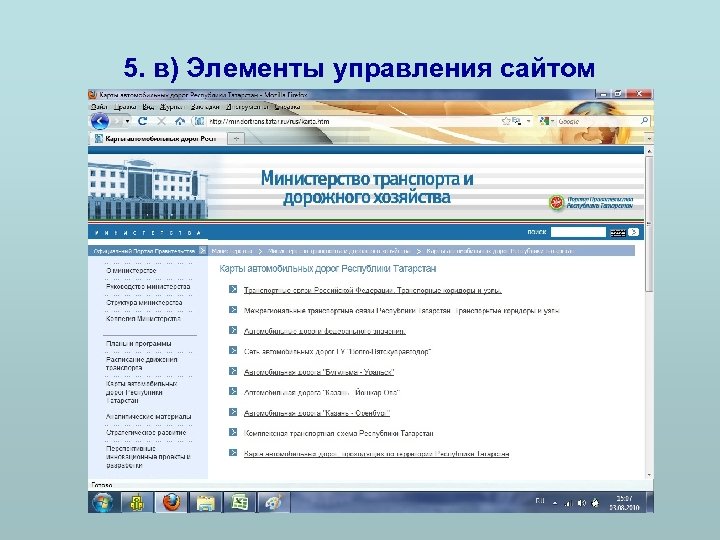This screenshot has width=720, height=540.
Task: Click the site identity icon in address bar
Action: click(199, 121)
